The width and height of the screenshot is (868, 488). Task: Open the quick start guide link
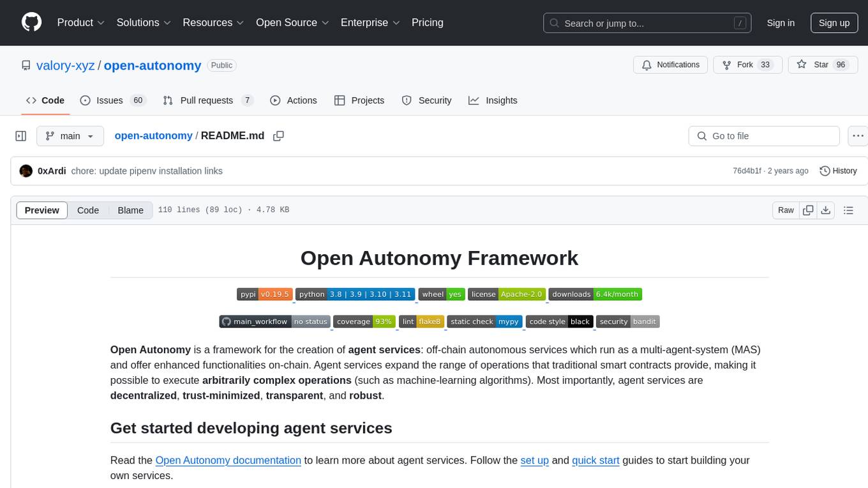(x=595, y=460)
